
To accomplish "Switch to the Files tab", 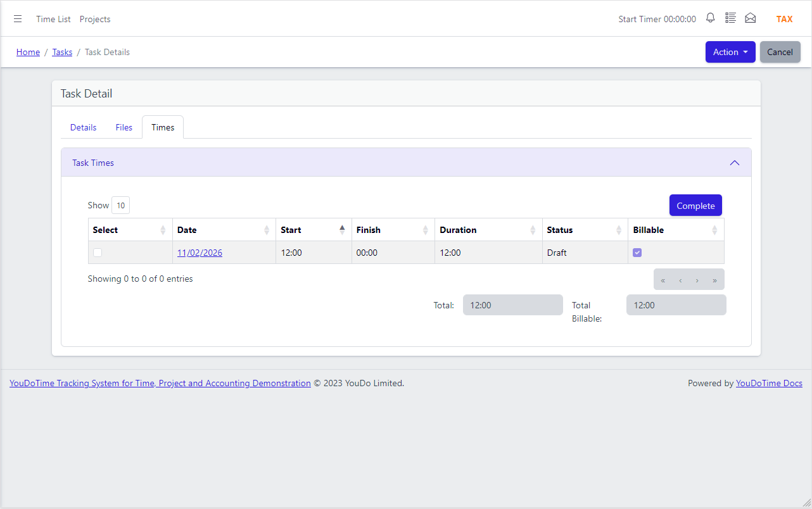I will click(x=124, y=127).
